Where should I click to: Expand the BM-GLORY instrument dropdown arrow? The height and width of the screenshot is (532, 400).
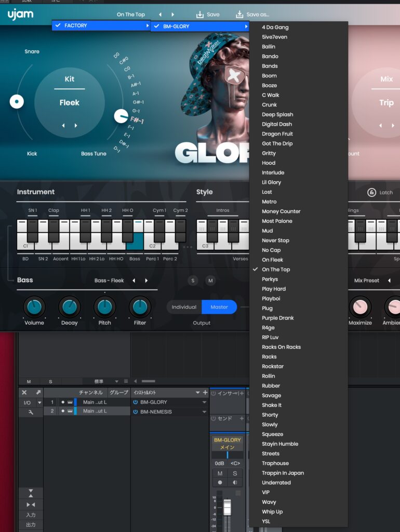coord(205,403)
